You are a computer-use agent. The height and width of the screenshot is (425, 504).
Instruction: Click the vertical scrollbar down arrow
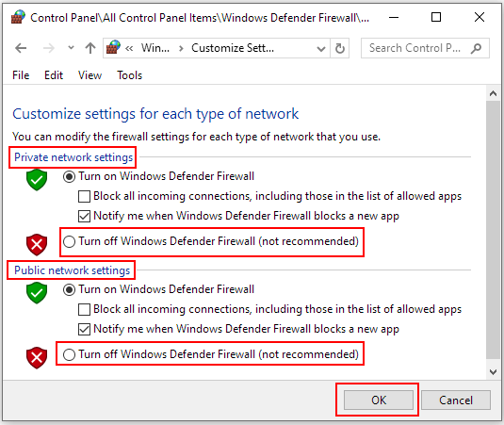pos(493,372)
